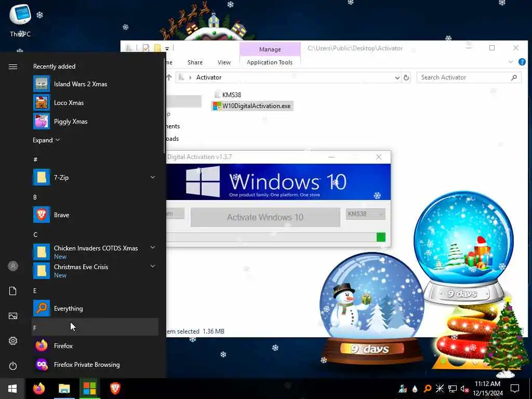Expand Christmas Eve Crisis folder chevron

[153, 267]
